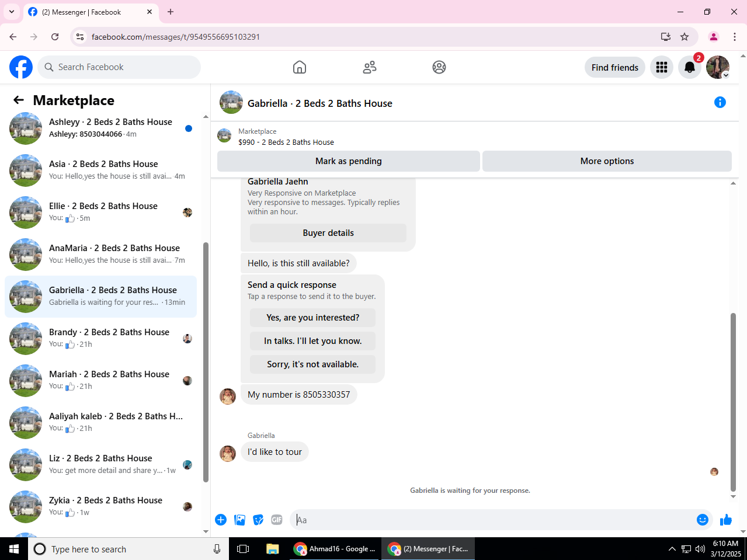Open conversation information icon
This screenshot has width=747, height=560.
pyautogui.click(x=720, y=103)
